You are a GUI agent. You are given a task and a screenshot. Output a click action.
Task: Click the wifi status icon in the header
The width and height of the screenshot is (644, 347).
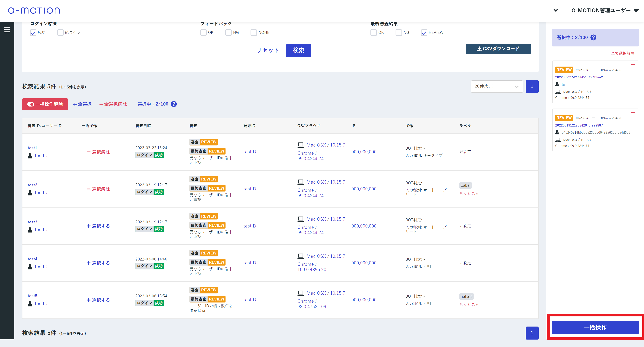coord(556,11)
